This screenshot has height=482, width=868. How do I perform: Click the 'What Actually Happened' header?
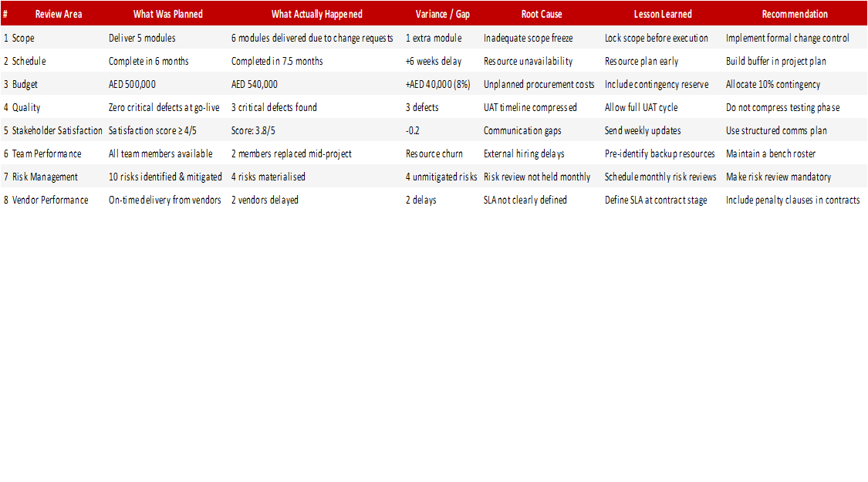point(316,15)
